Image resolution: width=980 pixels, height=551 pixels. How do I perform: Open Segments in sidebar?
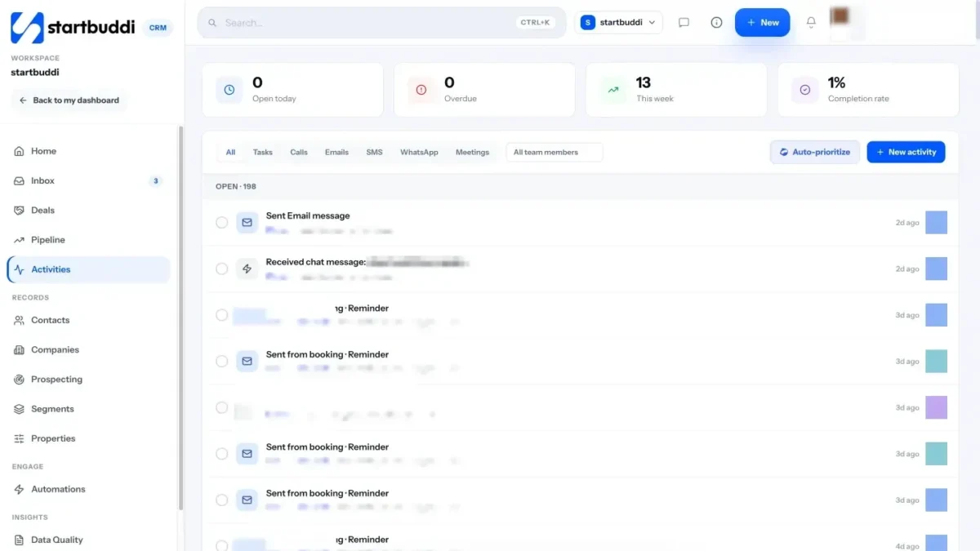pyautogui.click(x=88, y=409)
